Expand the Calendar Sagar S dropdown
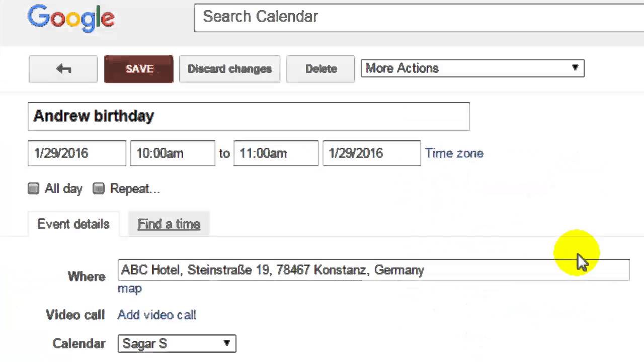 tap(177, 344)
